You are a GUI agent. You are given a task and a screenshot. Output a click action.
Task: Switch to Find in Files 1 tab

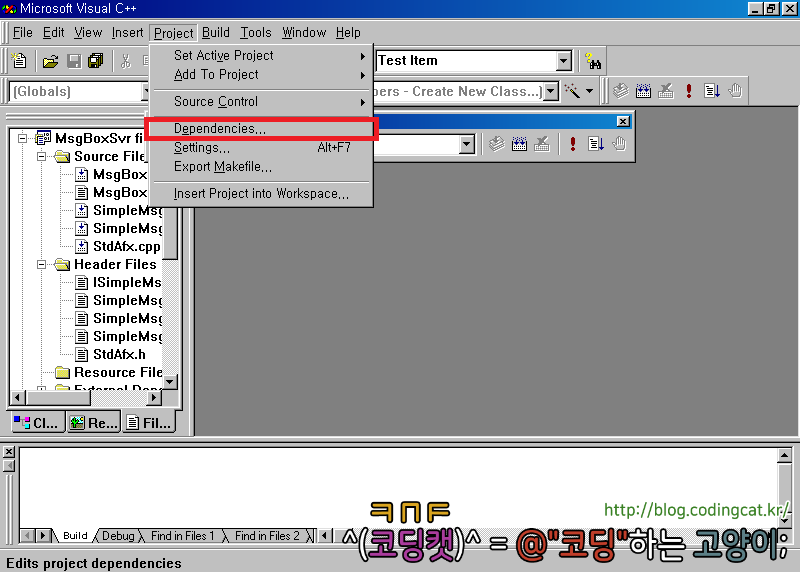coord(182,536)
